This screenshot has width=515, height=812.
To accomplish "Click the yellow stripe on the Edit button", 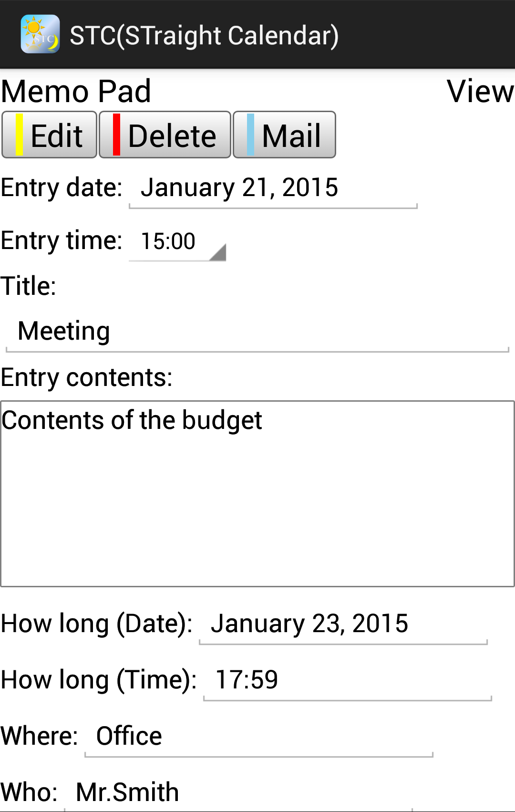I will [19, 135].
